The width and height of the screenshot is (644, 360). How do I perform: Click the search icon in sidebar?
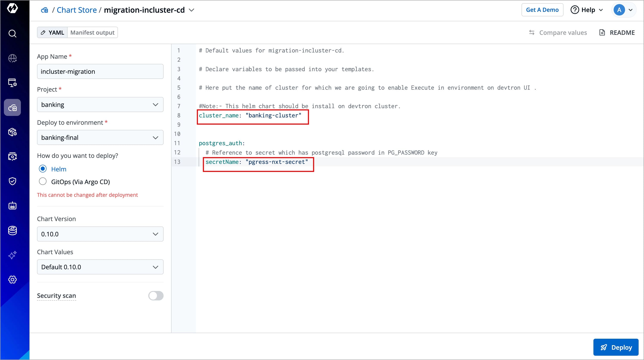tap(12, 34)
